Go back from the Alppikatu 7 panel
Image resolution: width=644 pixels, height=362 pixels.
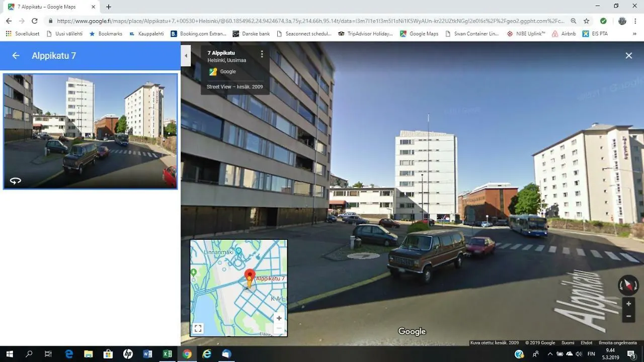(16, 56)
